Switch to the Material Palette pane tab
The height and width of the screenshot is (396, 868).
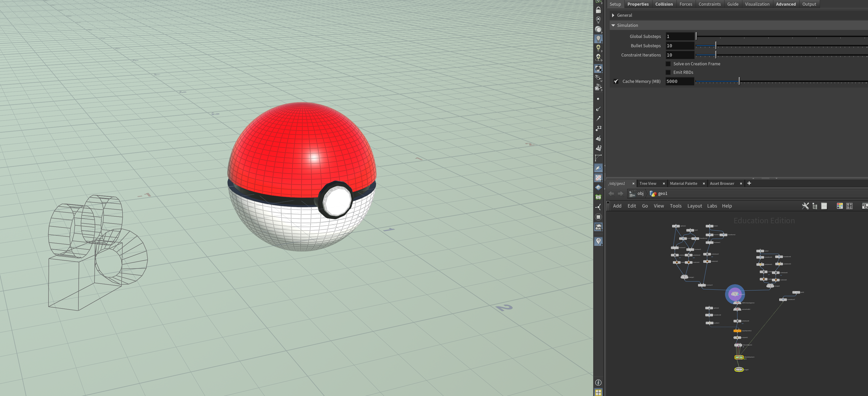point(683,184)
